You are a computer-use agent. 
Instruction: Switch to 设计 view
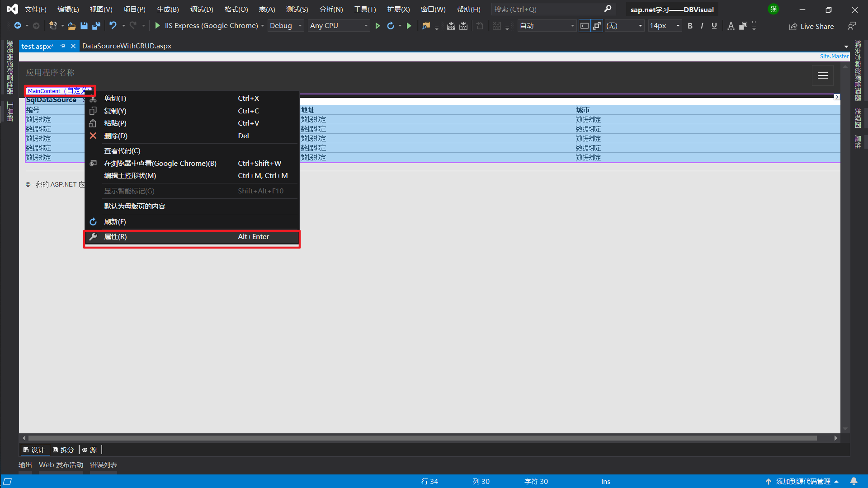coord(34,450)
